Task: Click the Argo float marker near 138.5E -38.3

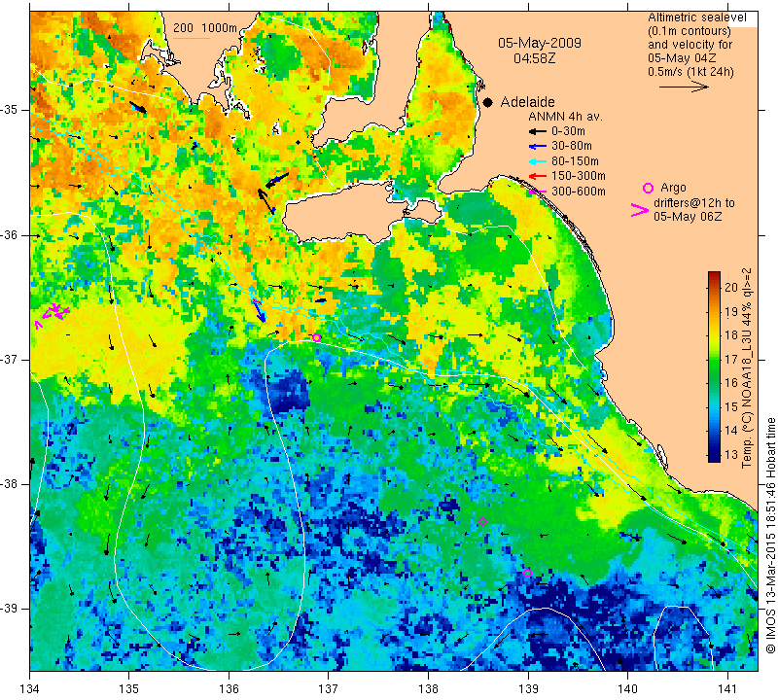Action: click(482, 521)
